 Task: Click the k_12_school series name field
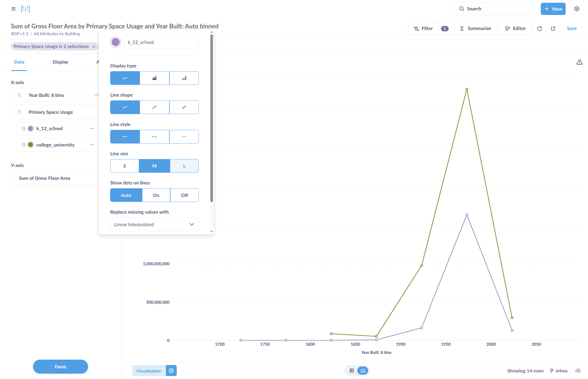161,42
